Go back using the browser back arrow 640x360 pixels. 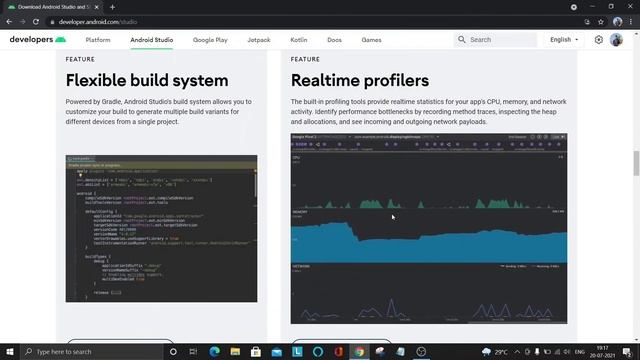(9, 22)
